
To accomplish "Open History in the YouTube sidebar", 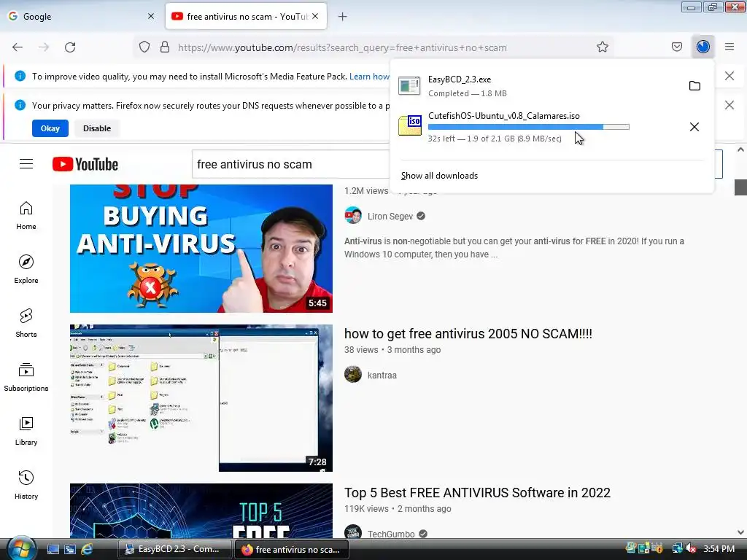I will (26, 485).
